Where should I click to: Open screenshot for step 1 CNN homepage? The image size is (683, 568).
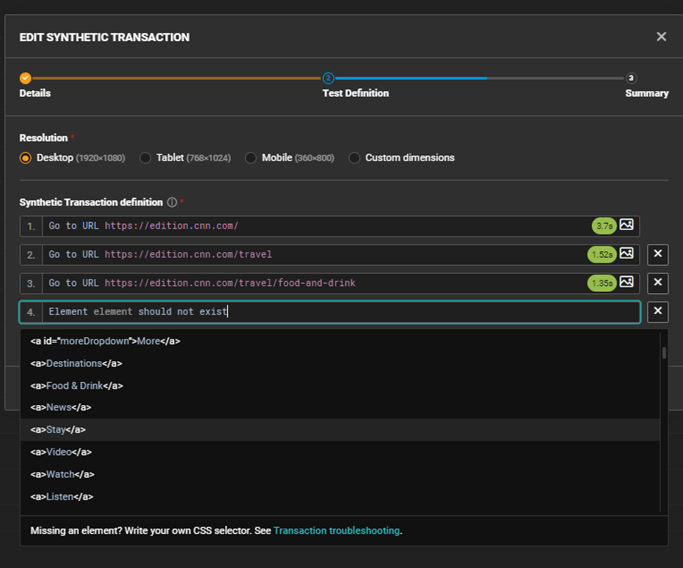pyautogui.click(x=627, y=226)
